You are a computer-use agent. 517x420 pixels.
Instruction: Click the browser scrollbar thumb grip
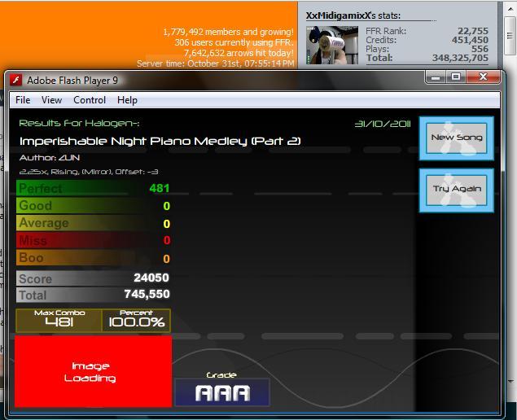coord(510,35)
